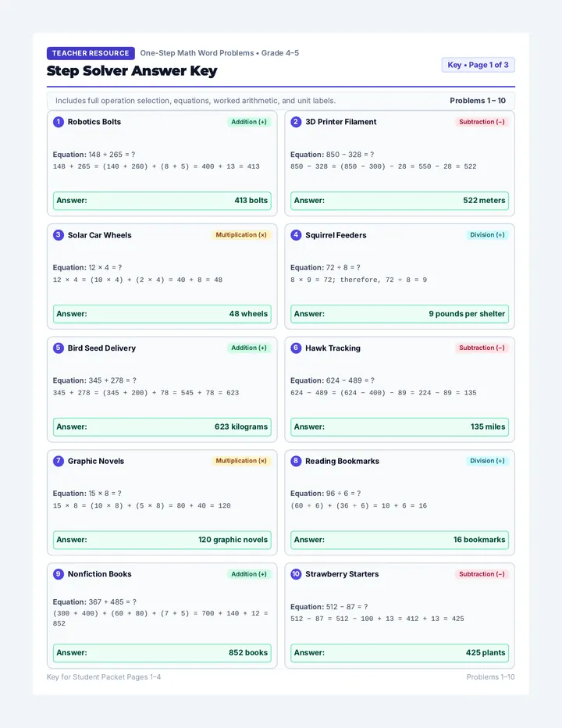Click the Division (÷) tag on Reading Bookmarks
The image size is (562, 728).
pos(487,461)
